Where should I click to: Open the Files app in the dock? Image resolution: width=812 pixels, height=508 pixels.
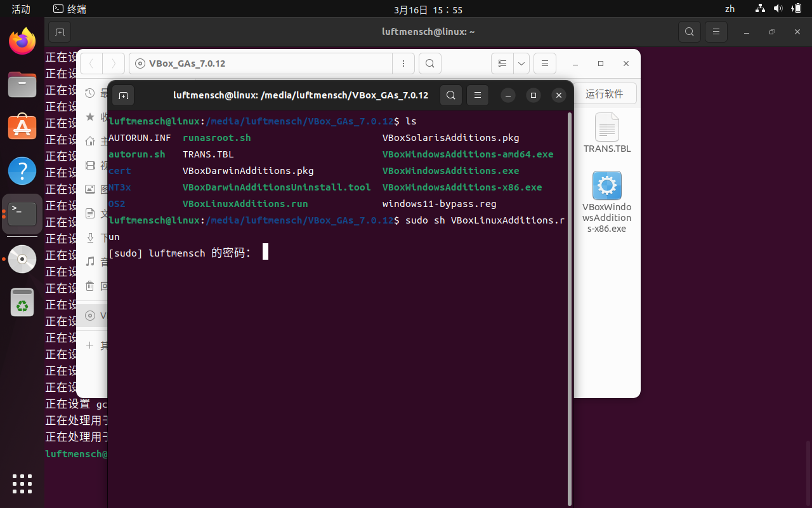(22, 84)
